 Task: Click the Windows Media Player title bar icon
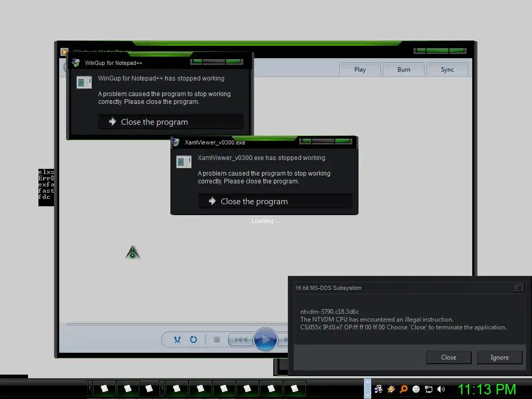(64, 52)
